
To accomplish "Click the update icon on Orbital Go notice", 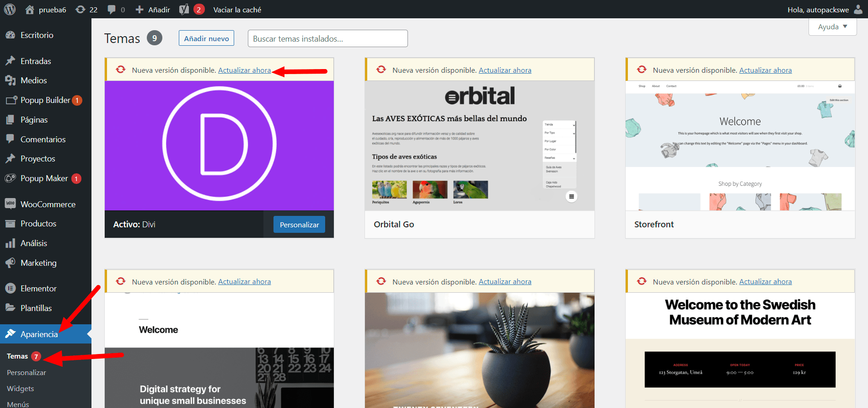I will [x=381, y=70].
